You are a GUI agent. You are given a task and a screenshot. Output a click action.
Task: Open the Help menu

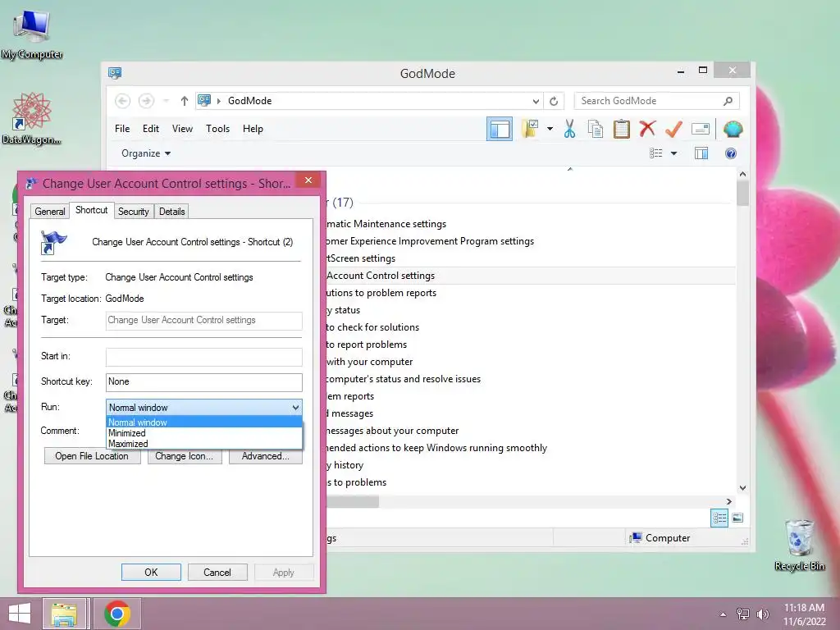[253, 129]
